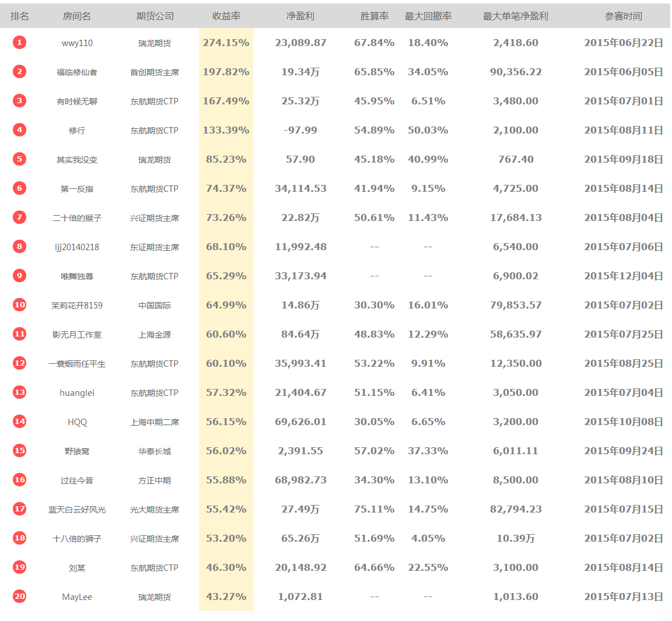Click date 2015年12月04日
672x621 pixels.
pyautogui.click(x=624, y=276)
